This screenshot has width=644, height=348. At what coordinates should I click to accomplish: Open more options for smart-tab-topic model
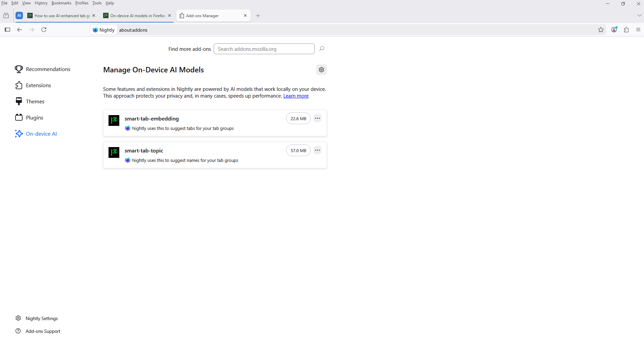pyautogui.click(x=317, y=150)
